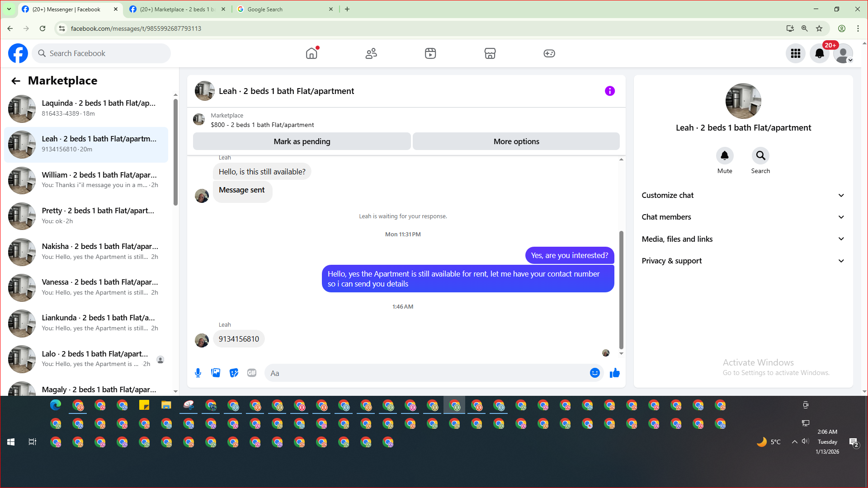
Task: Open Facebook notifications bell
Action: pyautogui.click(x=819, y=53)
